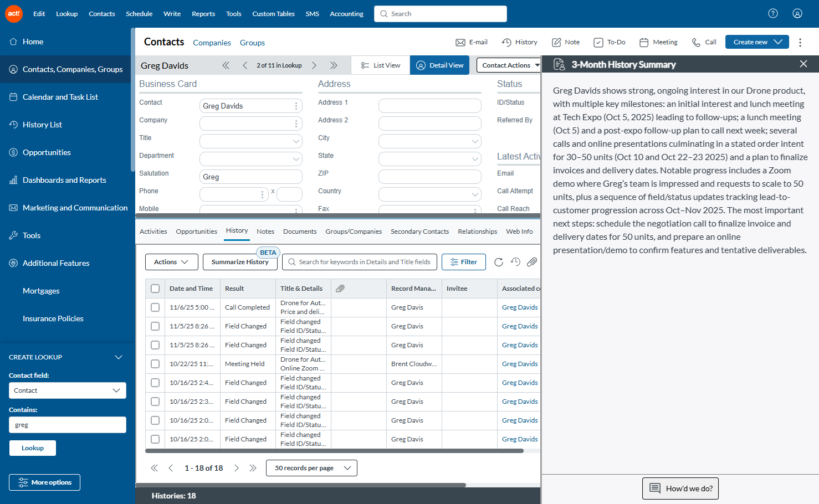The width and height of the screenshot is (819, 504).
Task: Run the Lookup button in the sidebar
Action: 33,448
